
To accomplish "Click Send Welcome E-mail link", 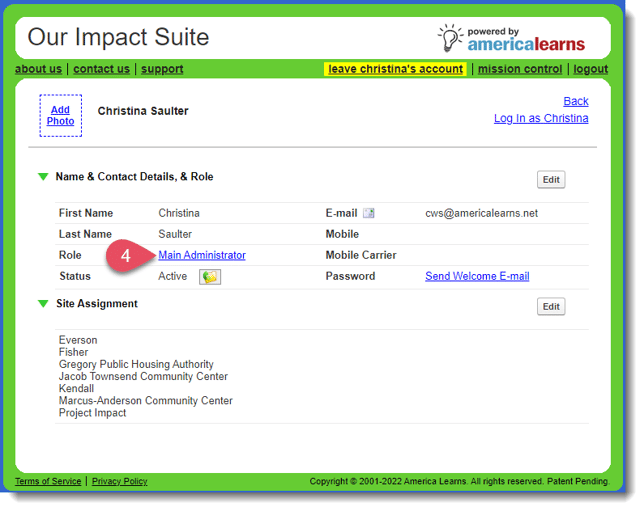I will pyautogui.click(x=476, y=276).
